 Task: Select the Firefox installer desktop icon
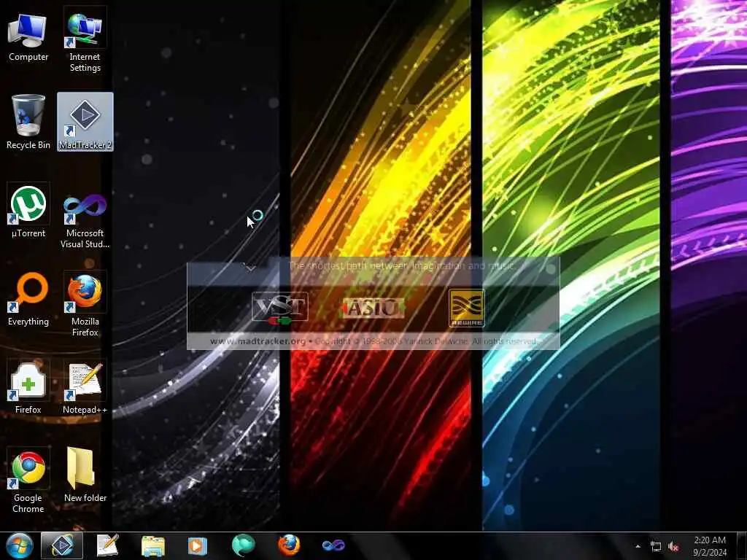[28, 388]
